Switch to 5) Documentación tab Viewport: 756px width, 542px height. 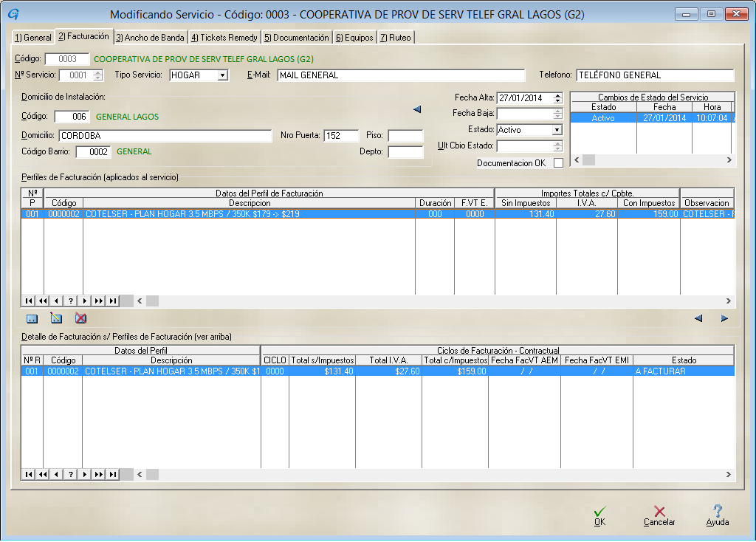coord(297,38)
